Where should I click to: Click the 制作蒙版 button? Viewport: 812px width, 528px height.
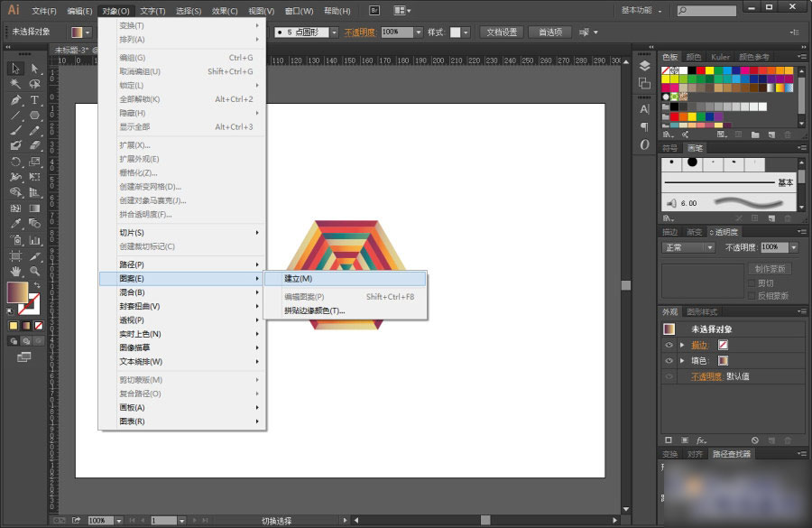point(770,269)
